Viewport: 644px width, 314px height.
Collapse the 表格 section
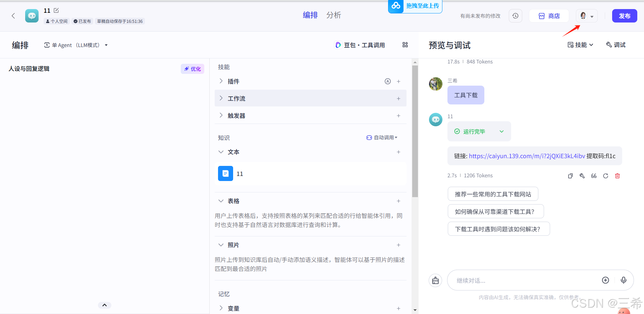click(x=221, y=201)
